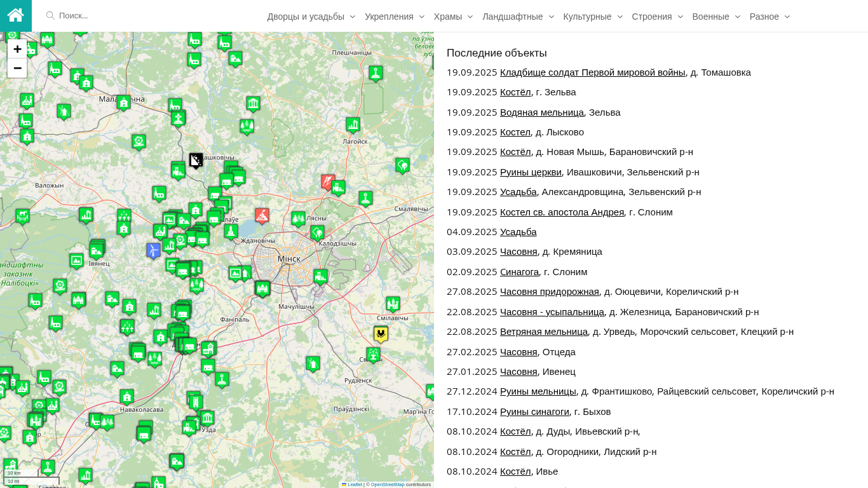Click the red rowing marker near Ждановічы
The image size is (868, 488).
pyautogui.click(x=262, y=215)
